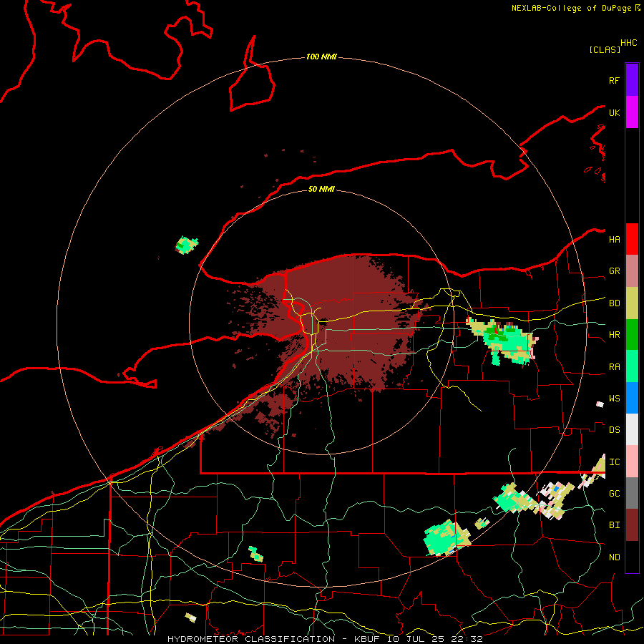The height and width of the screenshot is (644, 644).
Task: Click the 'HYDROMETEOR CLASSIFICATION - KBUF' title text
Action: tap(273, 639)
